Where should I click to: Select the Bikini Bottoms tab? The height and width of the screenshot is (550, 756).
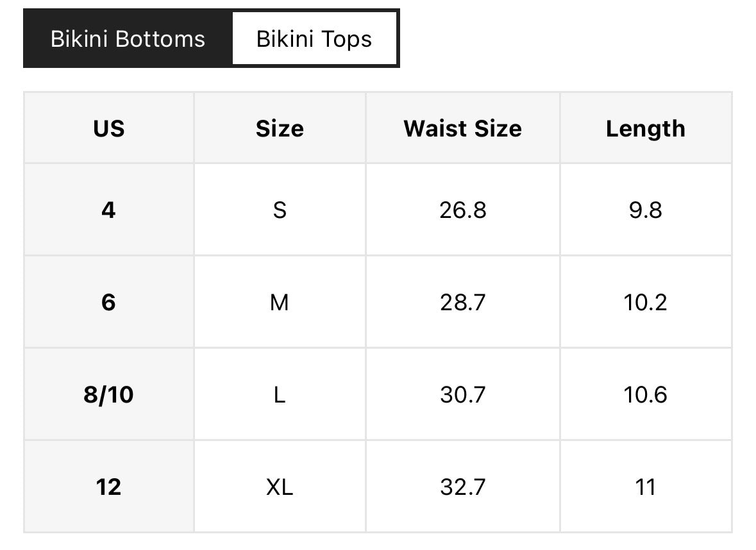pyautogui.click(x=128, y=38)
